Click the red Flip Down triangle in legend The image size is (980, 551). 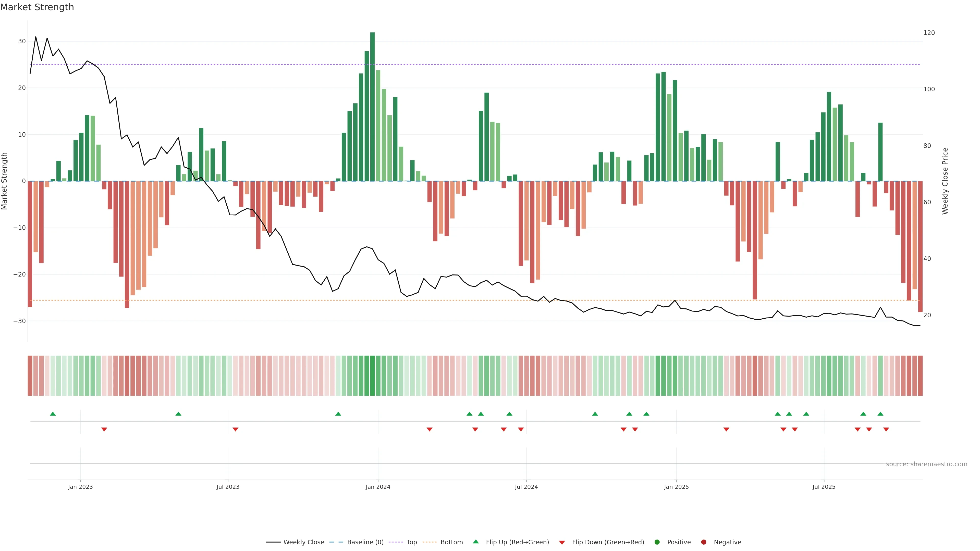[x=562, y=542]
